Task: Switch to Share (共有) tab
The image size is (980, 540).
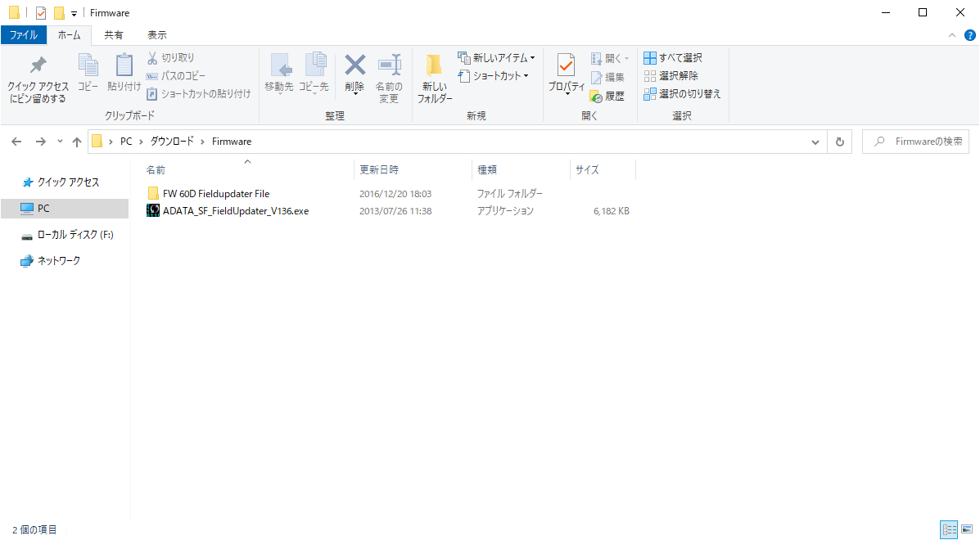Action: tap(113, 35)
